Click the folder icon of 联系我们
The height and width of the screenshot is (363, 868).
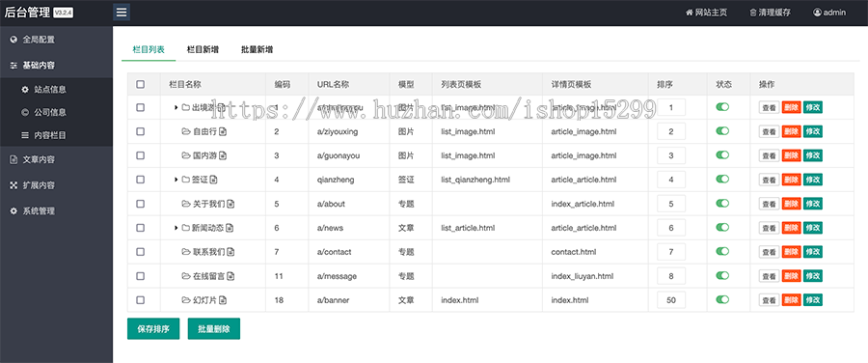186,252
